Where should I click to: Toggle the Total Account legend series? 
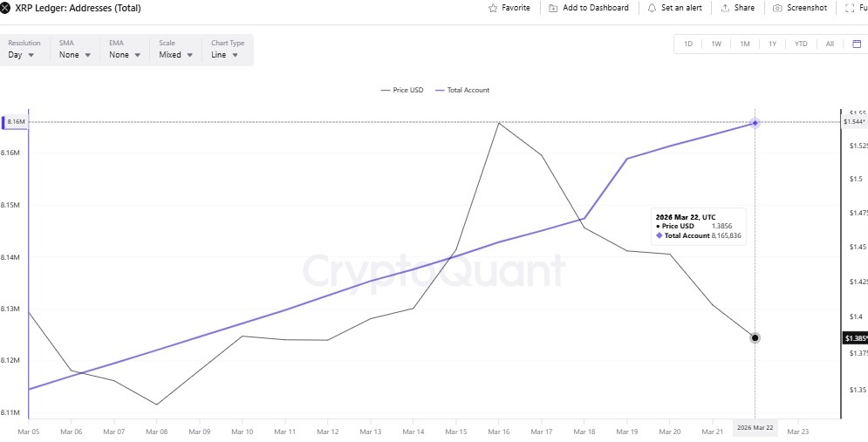pos(468,90)
